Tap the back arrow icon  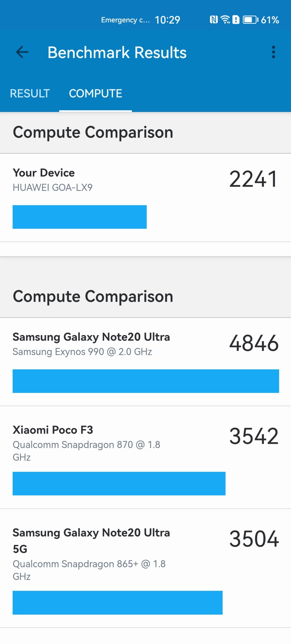coord(22,52)
